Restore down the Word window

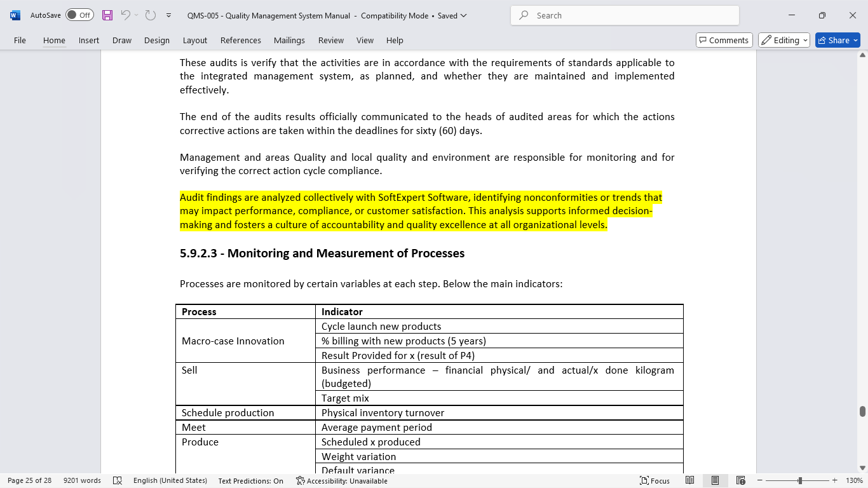(x=822, y=15)
